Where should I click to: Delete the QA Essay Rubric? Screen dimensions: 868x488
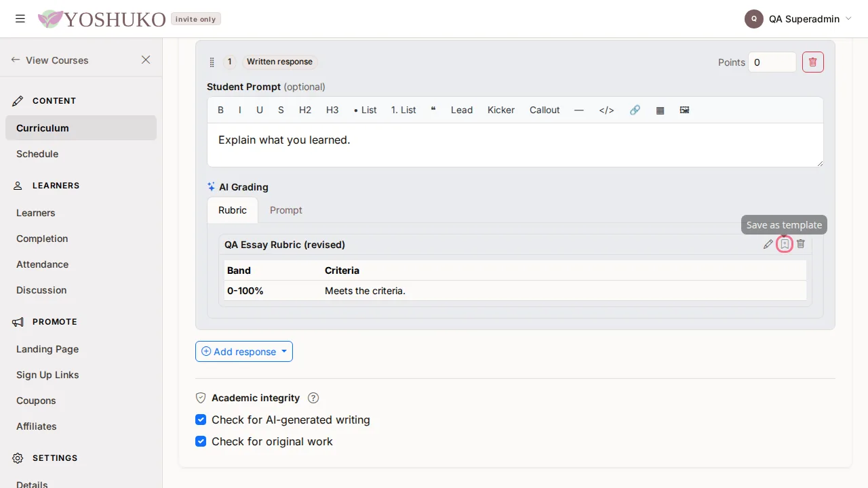tap(801, 244)
